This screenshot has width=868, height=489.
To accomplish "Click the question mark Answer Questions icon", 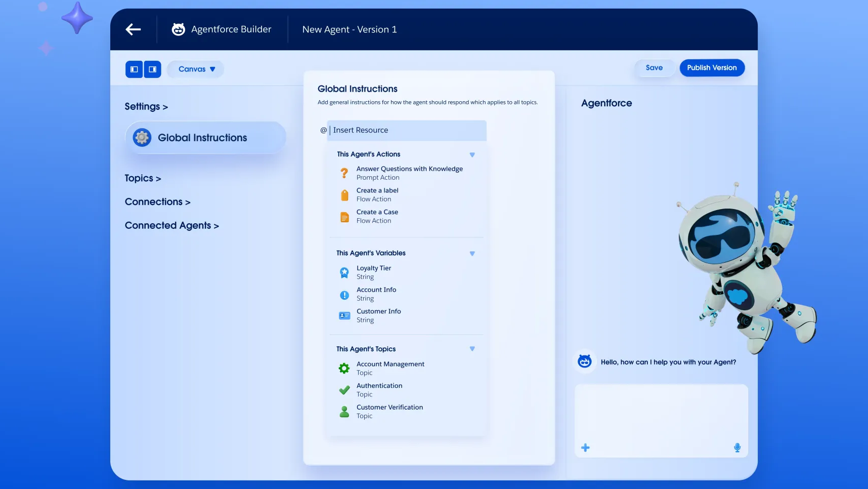I will tap(344, 173).
